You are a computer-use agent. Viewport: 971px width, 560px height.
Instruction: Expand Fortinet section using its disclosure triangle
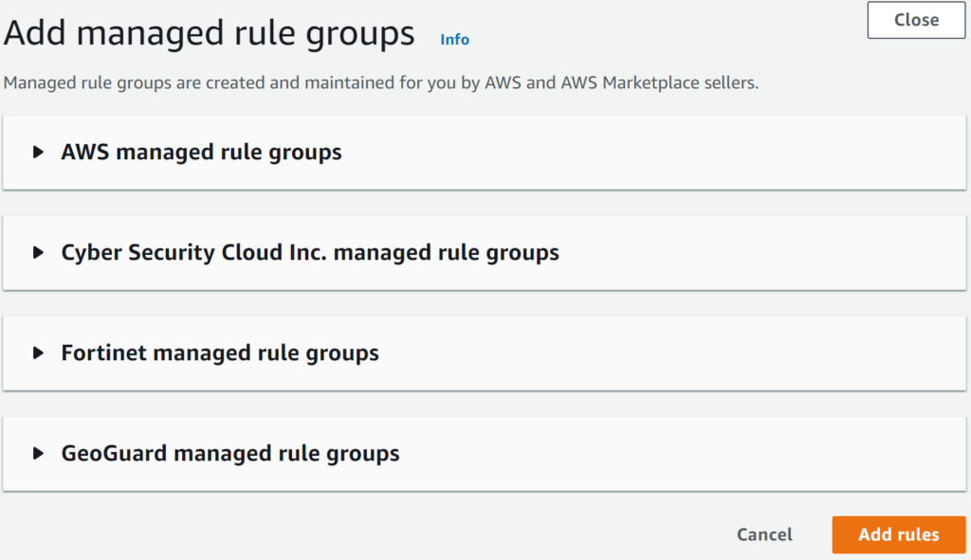click(x=39, y=353)
